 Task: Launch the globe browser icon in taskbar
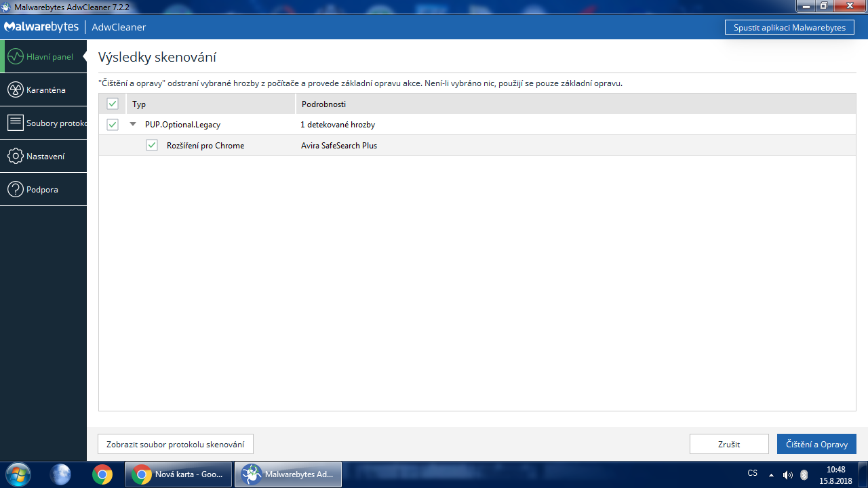click(x=60, y=474)
